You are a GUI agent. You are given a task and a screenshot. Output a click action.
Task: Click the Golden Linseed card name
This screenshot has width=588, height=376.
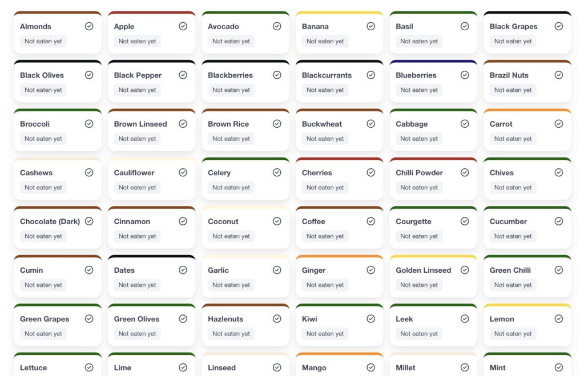[x=423, y=270]
